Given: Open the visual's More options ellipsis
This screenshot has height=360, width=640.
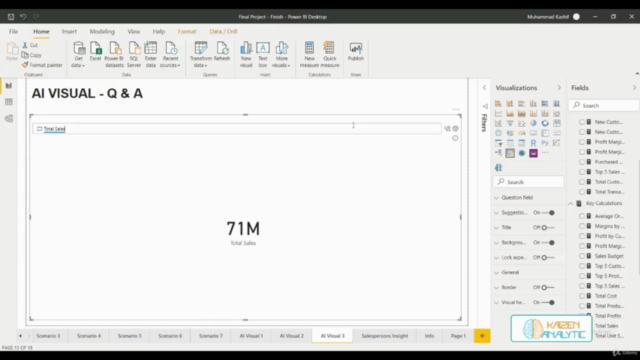Looking at the screenshot, I should (x=456, y=109).
